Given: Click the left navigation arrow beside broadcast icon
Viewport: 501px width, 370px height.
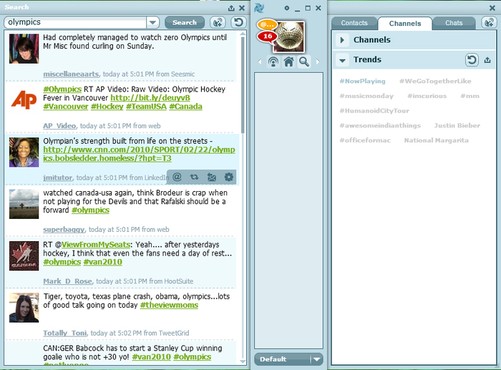Looking at the screenshot, I should coord(260,62).
